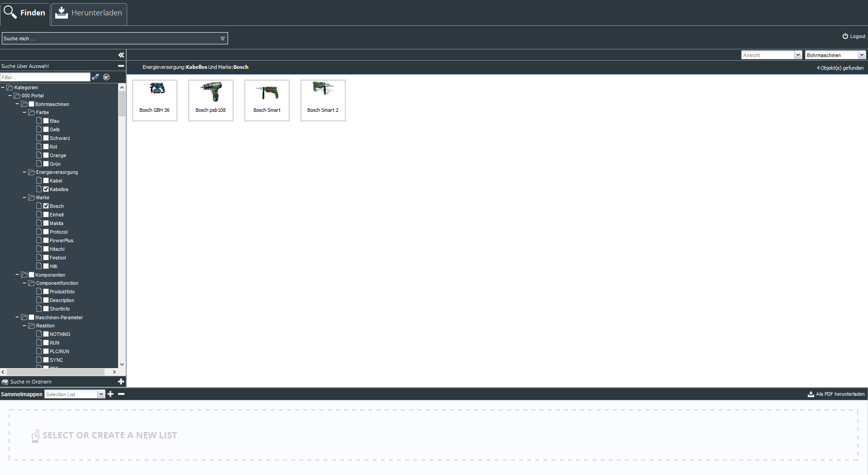Check the Blau color checkbox

pos(46,121)
